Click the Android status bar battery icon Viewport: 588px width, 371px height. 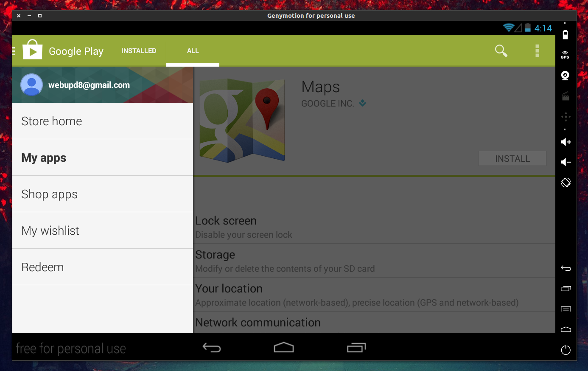pyautogui.click(x=528, y=28)
